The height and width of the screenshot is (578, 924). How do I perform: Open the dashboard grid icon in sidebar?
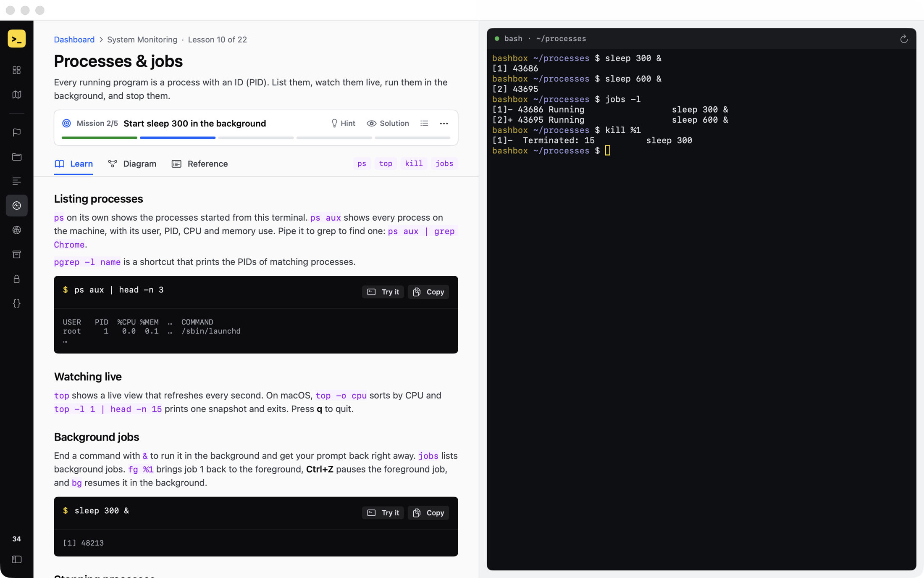[17, 70]
